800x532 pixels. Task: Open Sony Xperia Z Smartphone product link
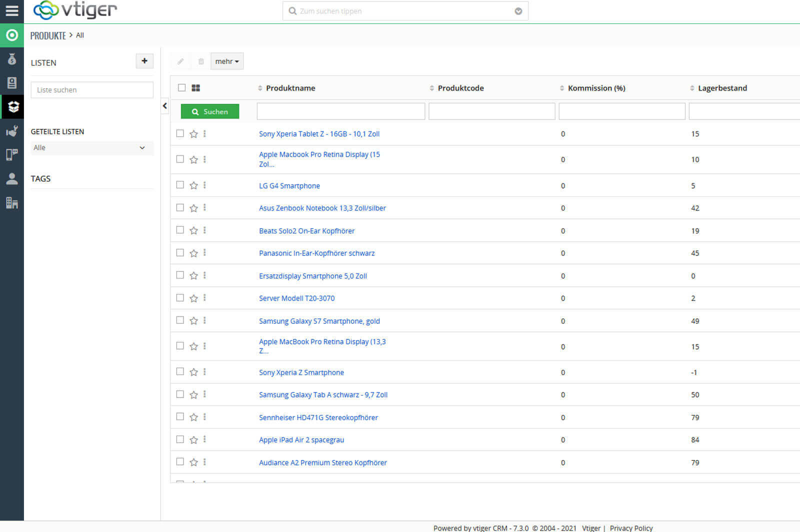coord(301,372)
